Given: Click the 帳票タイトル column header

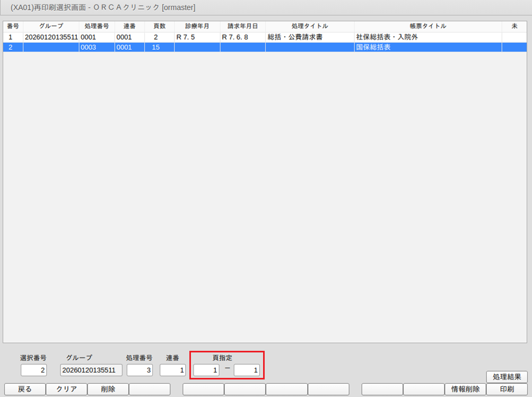Looking at the screenshot, I should click(x=428, y=26).
